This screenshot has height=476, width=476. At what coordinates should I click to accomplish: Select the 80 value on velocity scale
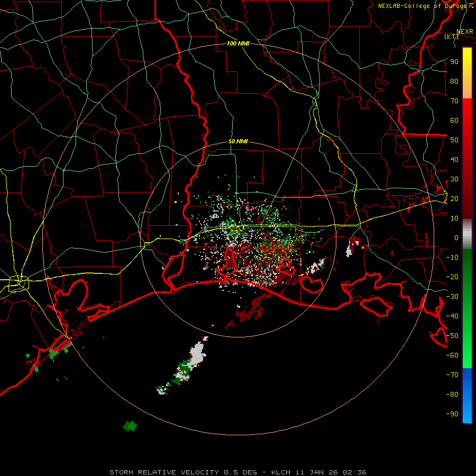(454, 81)
